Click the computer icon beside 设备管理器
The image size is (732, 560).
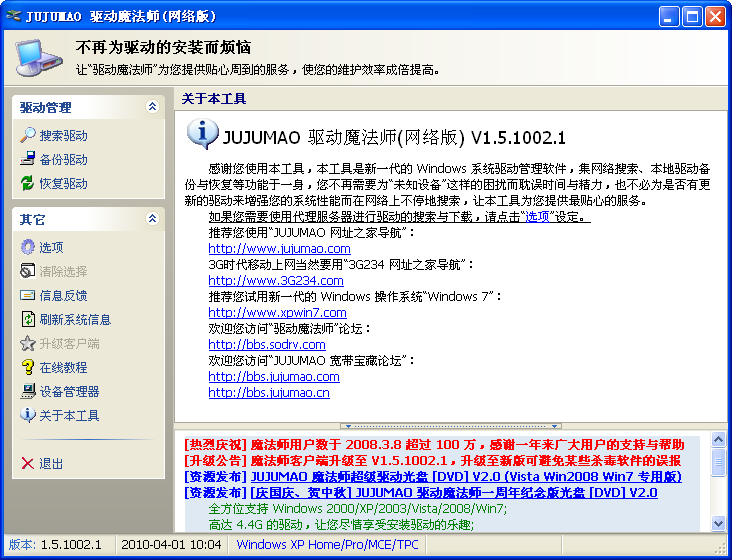click(x=28, y=391)
